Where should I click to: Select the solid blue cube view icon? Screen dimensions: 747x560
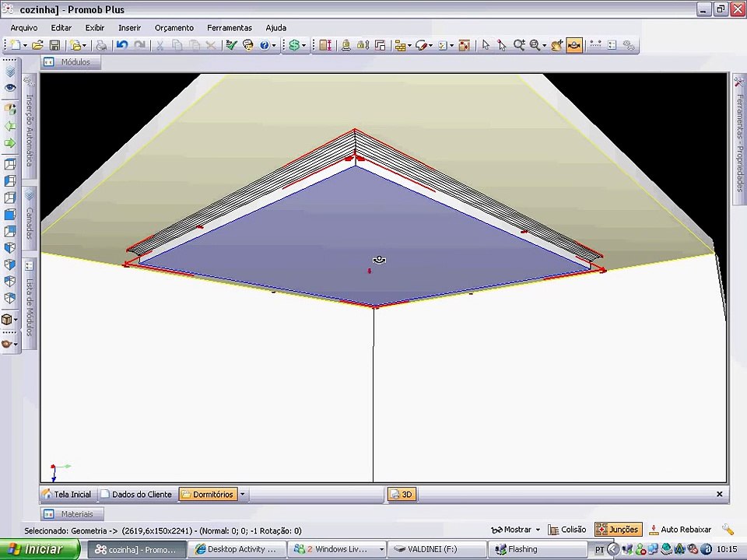point(10,215)
